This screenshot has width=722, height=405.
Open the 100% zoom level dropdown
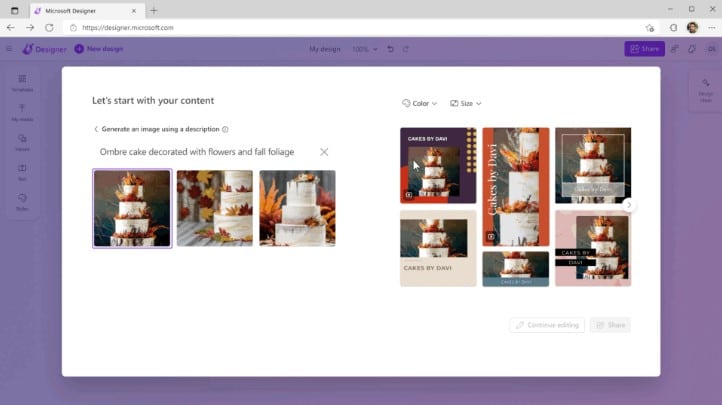click(x=365, y=48)
